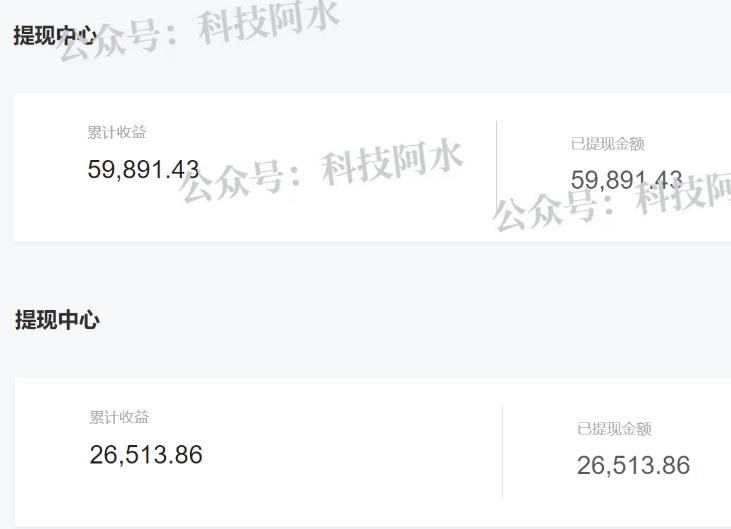
Task: Click 累计收益 label above 26,513.86
Action: pyautogui.click(x=119, y=417)
